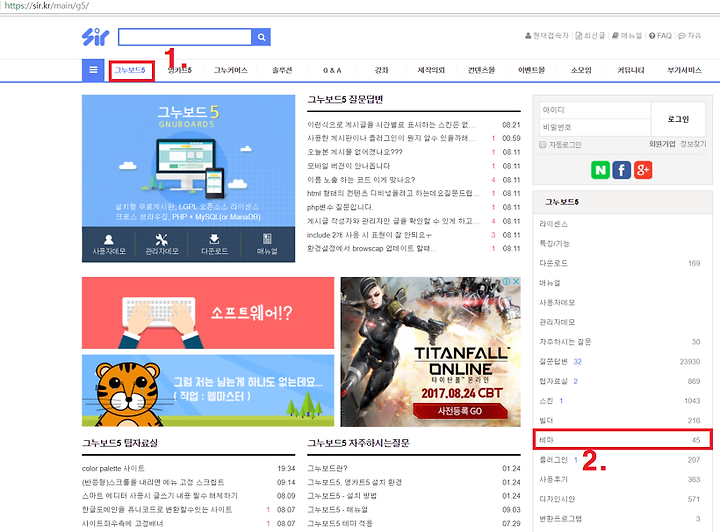Open the tiger 웹마스터 banner
The image size is (720, 532).
pyautogui.click(x=208, y=391)
